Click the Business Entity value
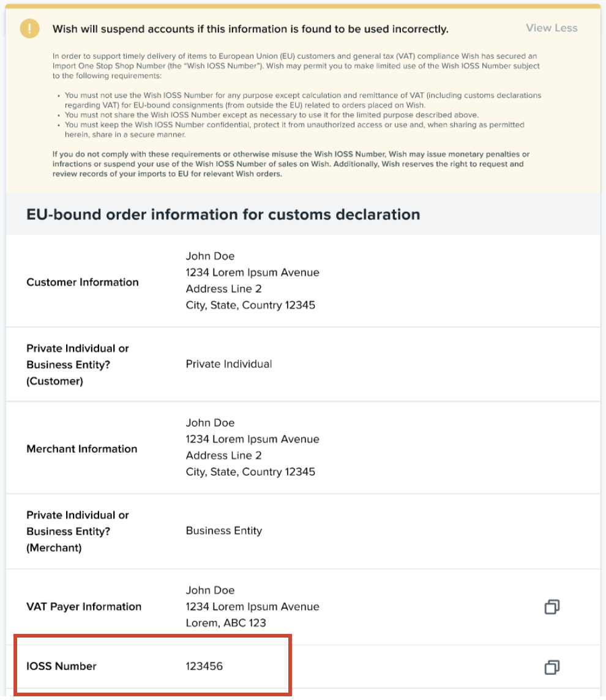Screen dimensions: 606x700 coord(223,531)
